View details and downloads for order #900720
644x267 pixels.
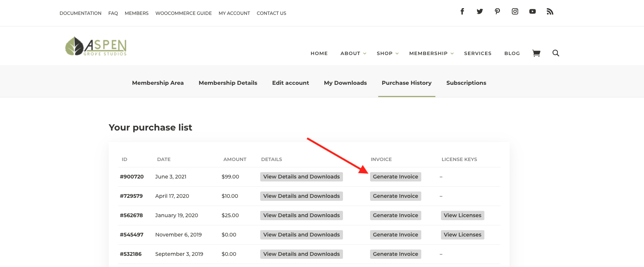coord(301,177)
